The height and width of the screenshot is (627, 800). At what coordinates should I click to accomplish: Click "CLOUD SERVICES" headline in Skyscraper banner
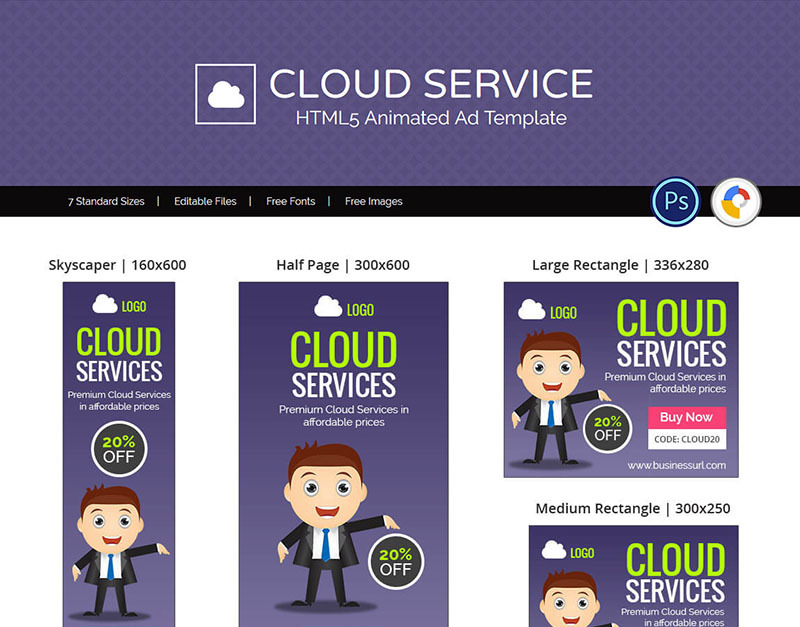(x=119, y=355)
